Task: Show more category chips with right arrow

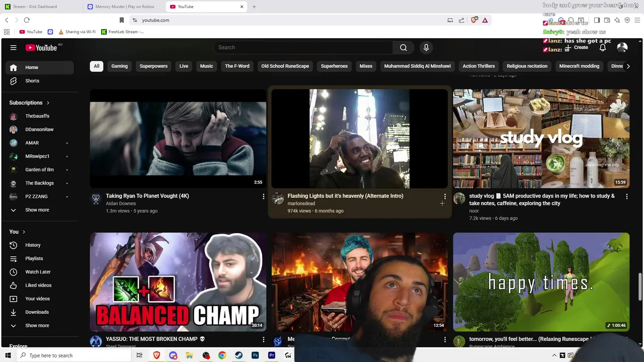Action: tap(628, 66)
